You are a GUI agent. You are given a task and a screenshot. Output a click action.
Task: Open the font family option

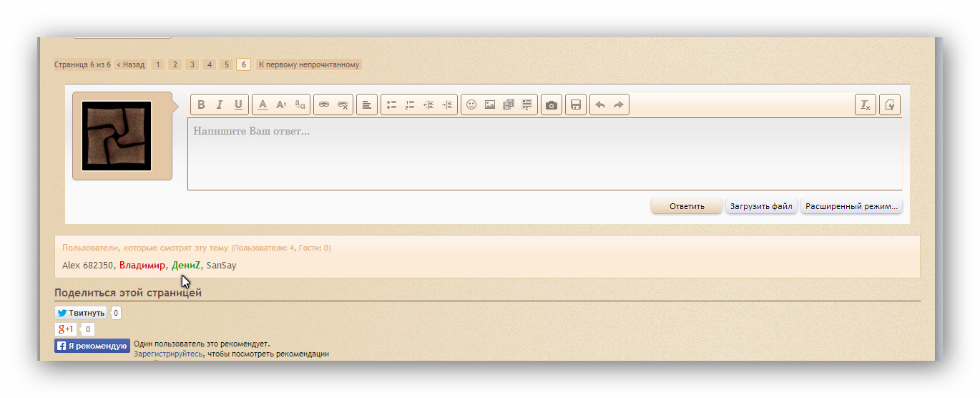pyautogui.click(x=300, y=105)
